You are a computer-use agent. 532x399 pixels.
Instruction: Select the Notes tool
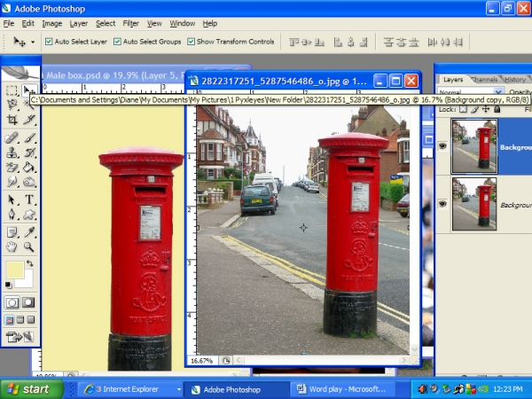[x=12, y=232]
